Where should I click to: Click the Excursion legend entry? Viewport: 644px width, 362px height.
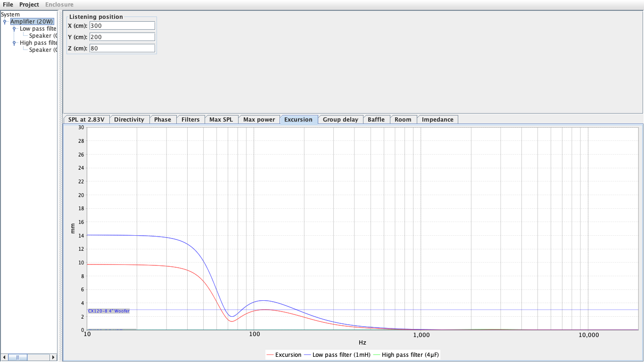point(284,355)
